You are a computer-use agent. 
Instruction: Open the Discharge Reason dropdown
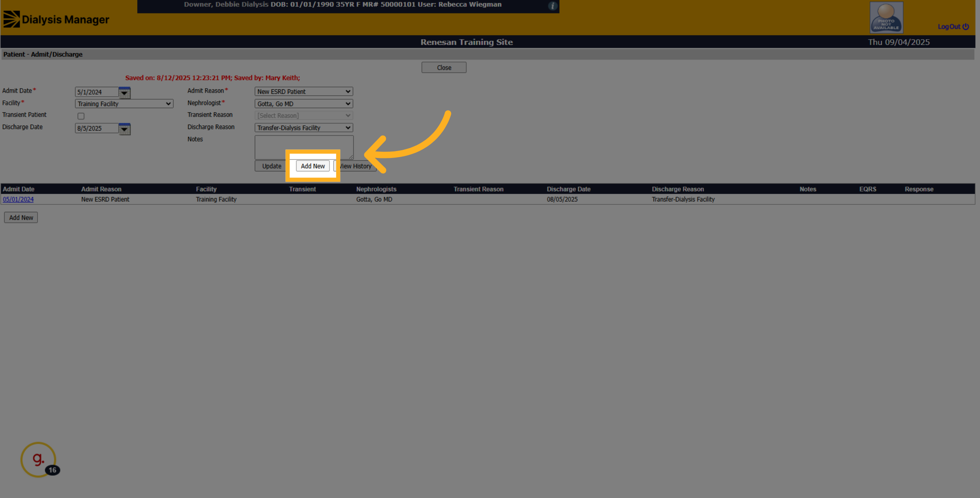[x=304, y=128]
